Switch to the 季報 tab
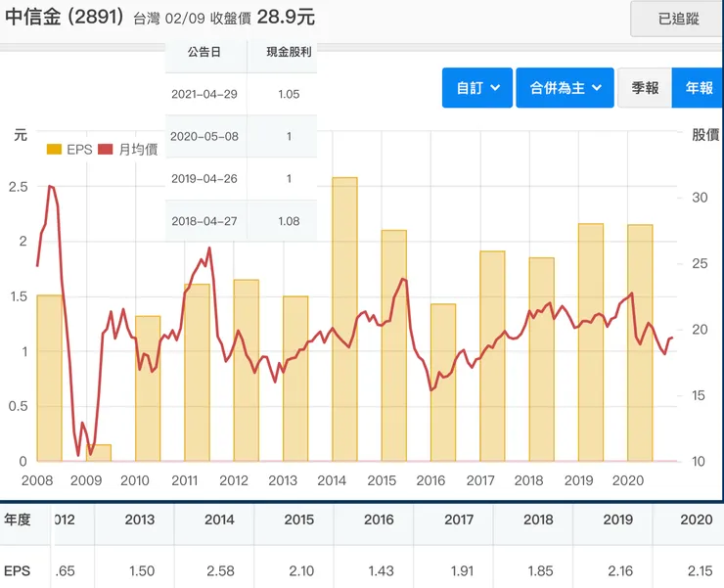The height and width of the screenshot is (588, 724). tap(645, 88)
